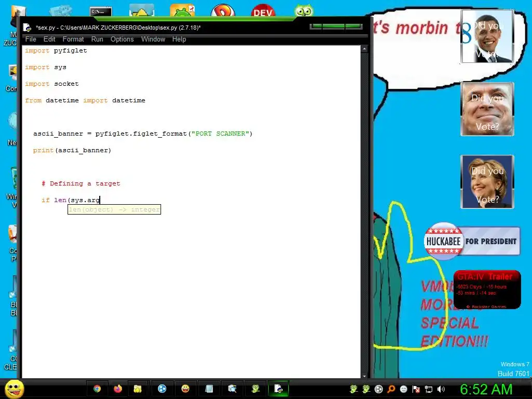
Task: Click the 'import pyfiglet' code line
Action: click(56, 50)
